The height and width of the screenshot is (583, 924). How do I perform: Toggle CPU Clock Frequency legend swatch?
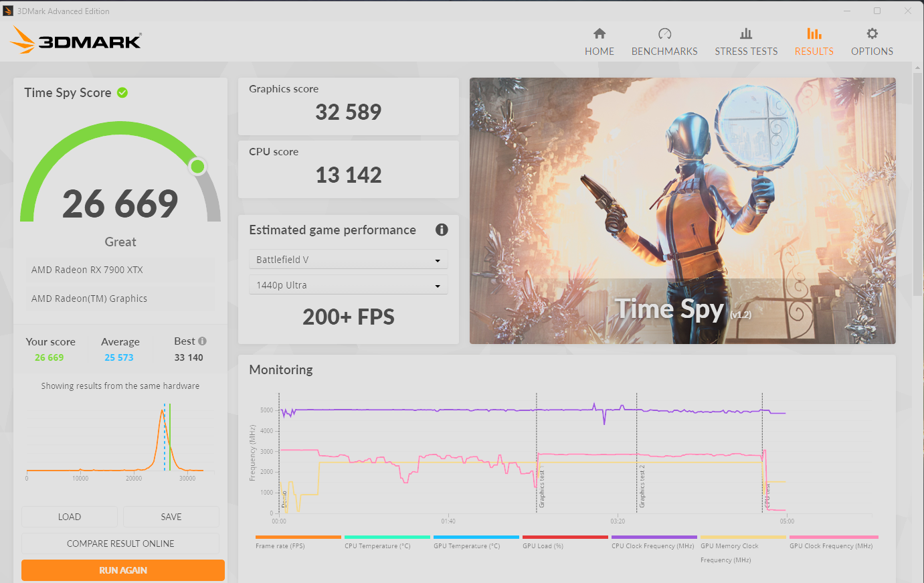click(654, 537)
